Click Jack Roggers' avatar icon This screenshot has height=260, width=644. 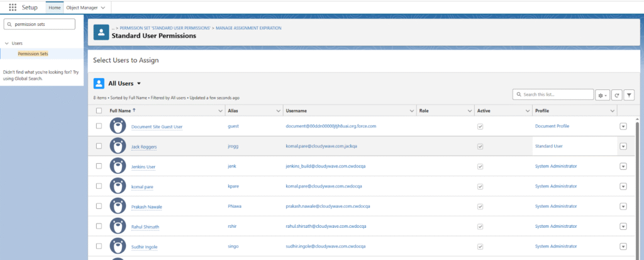pyautogui.click(x=116, y=146)
